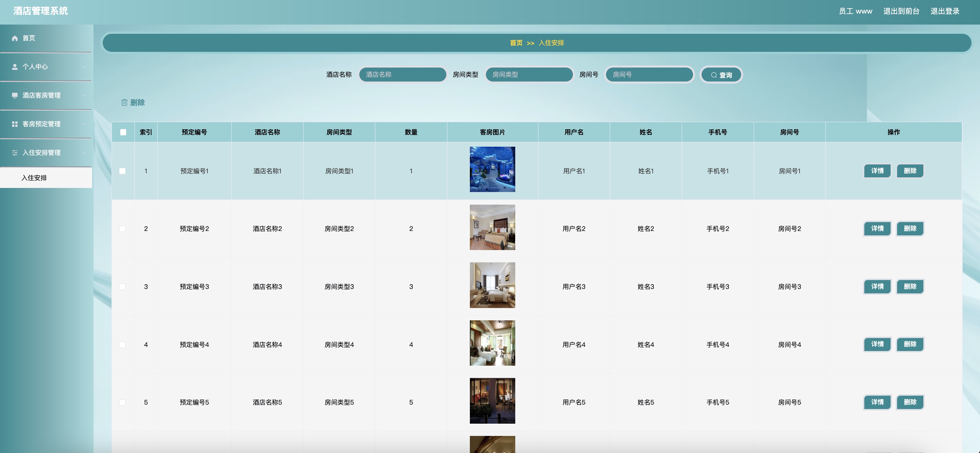Viewport: 980px width, 453px height.
Task: Check the row checkbox for 预定编号1
Action: click(122, 171)
